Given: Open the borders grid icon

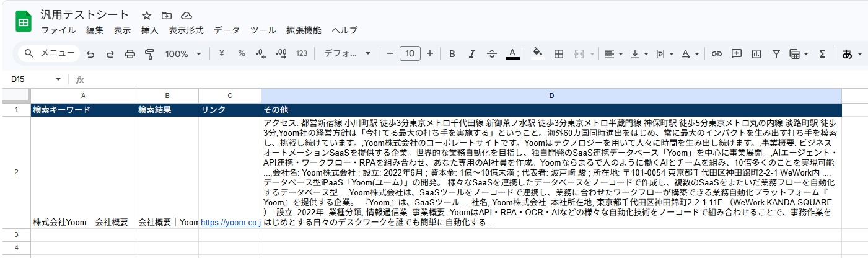Looking at the screenshot, I should [x=558, y=54].
